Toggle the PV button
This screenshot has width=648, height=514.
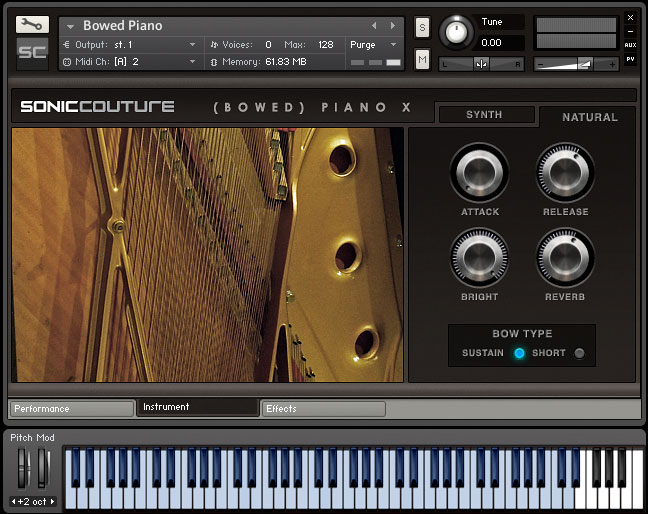630,59
